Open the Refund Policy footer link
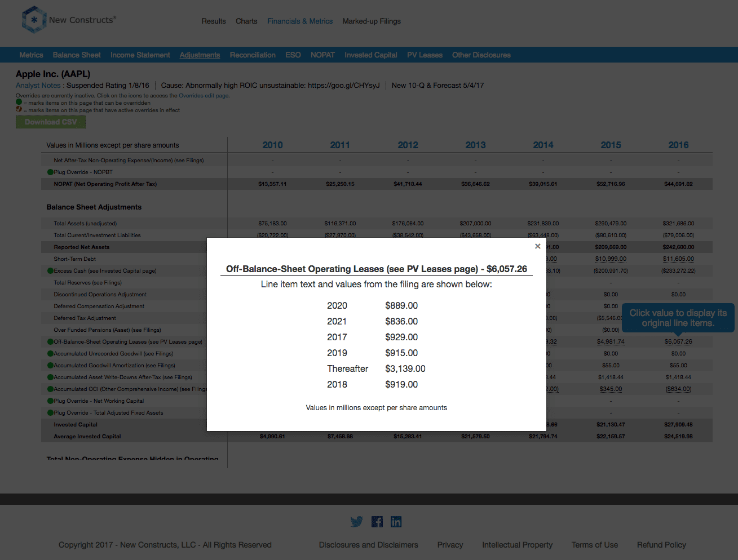Viewport: 738px width, 560px height. [x=661, y=545]
